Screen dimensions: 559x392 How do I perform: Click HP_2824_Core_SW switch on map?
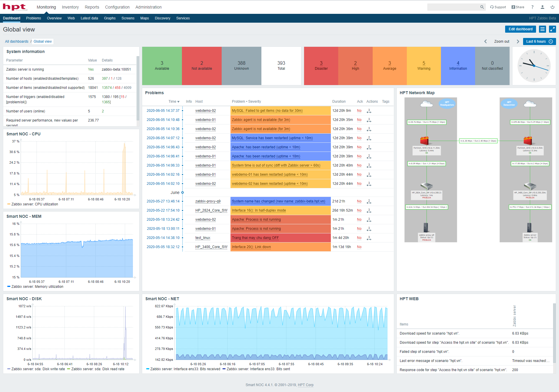426,186
